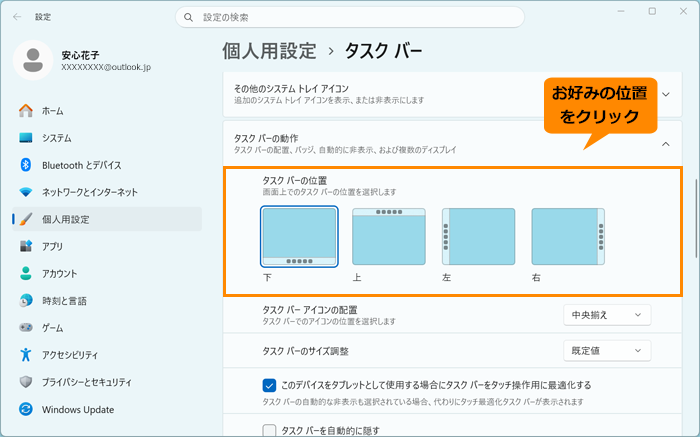
Task: Click the back arrow icon
Action: (17, 17)
